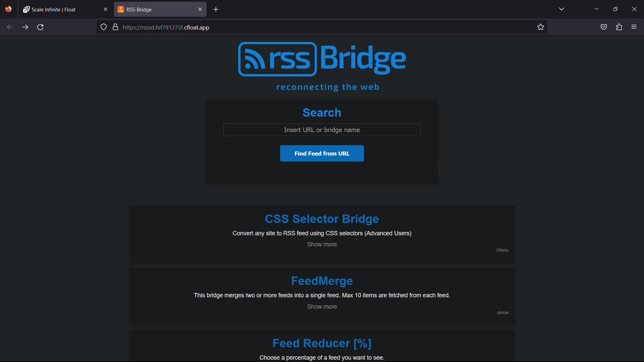The height and width of the screenshot is (362, 644).
Task: Open the CSS Selector Bridge heading
Action: click(x=322, y=219)
